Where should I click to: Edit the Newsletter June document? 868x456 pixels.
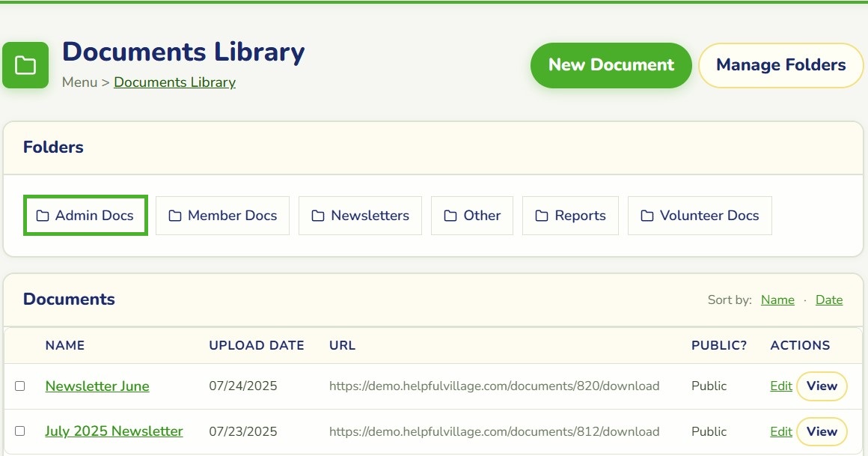pyautogui.click(x=781, y=386)
